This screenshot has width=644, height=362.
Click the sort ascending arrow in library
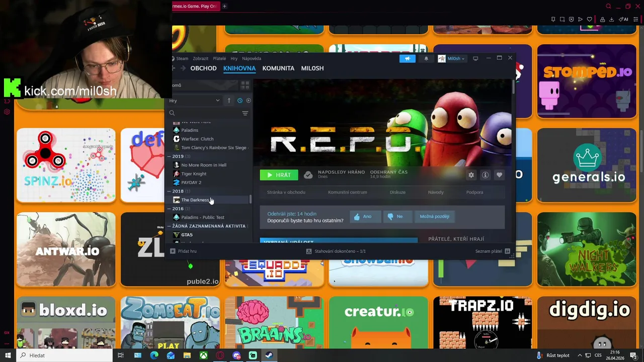tap(229, 101)
